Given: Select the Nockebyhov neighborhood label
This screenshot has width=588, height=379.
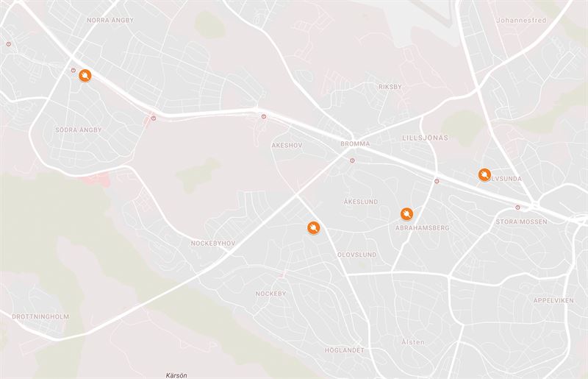Looking at the screenshot, I should coord(213,244).
